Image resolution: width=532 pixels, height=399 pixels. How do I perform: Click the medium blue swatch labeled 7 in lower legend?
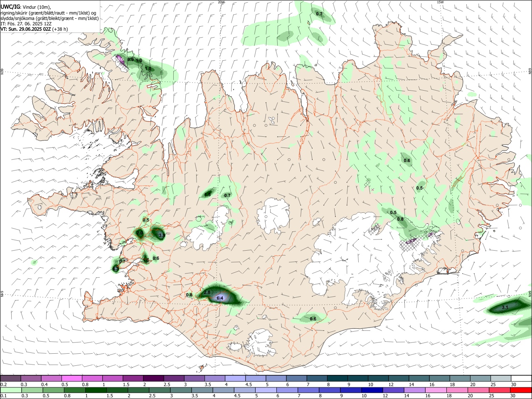pyautogui.click(x=308, y=390)
